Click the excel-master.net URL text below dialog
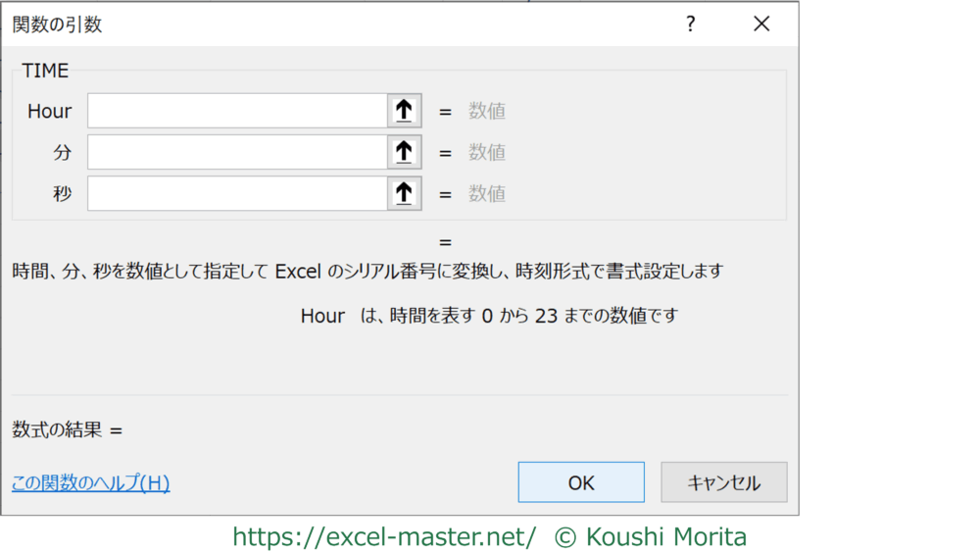This screenshot has width=980, height=552. pyautogui.click(x=384, y=537)
